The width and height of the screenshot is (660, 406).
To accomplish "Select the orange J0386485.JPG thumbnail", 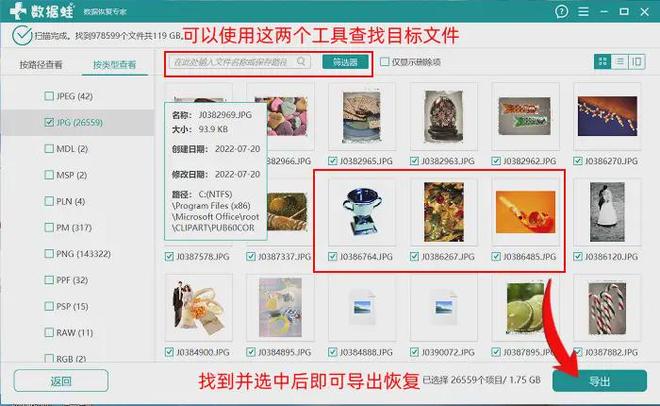I will [526, 212].
